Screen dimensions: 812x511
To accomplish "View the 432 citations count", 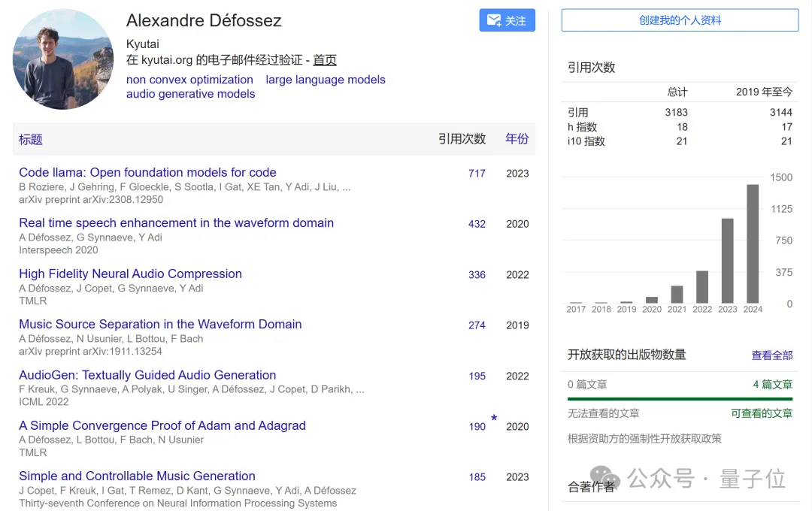I will (477, 224).
